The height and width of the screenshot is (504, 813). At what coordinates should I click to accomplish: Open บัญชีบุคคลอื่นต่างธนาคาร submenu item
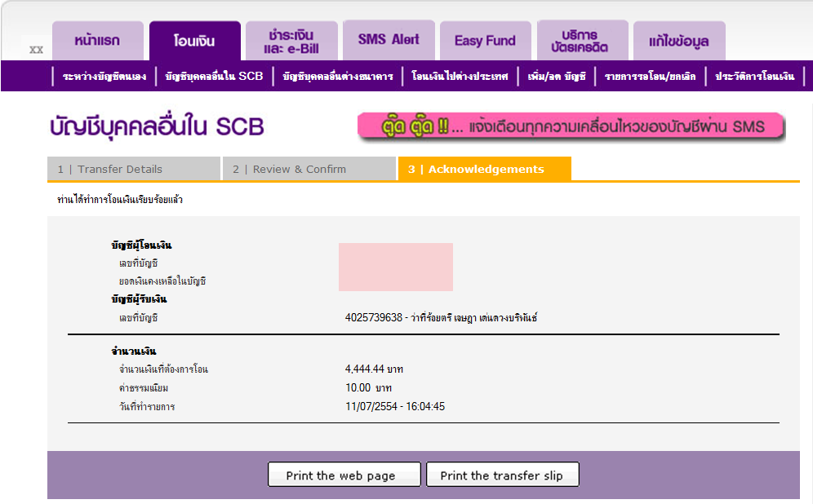pos(338,77)
